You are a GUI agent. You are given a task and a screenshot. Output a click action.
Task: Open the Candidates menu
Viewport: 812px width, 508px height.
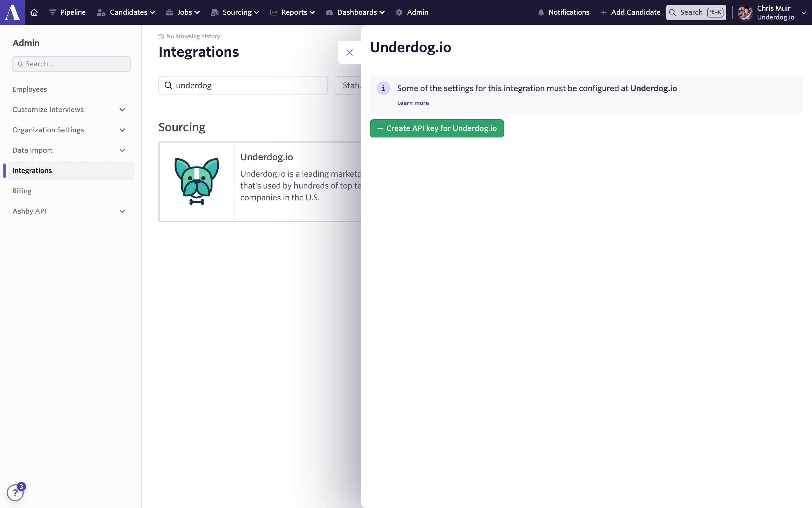126,12
